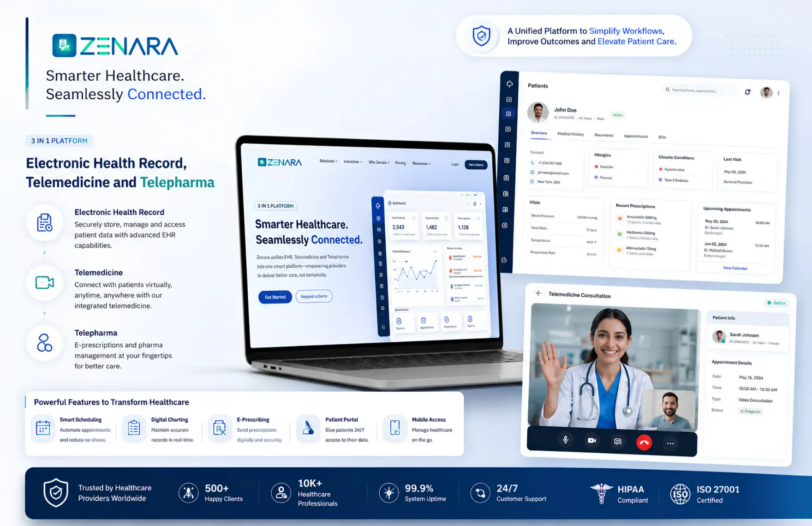
Task: Go back from the Telemedicine Consultation panel
Action: point(538,293)
